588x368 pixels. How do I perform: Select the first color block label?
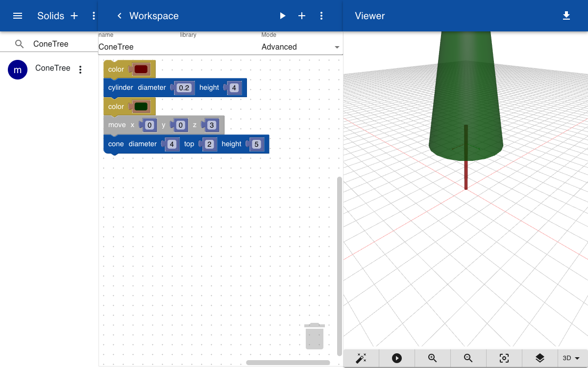(116, 70)
